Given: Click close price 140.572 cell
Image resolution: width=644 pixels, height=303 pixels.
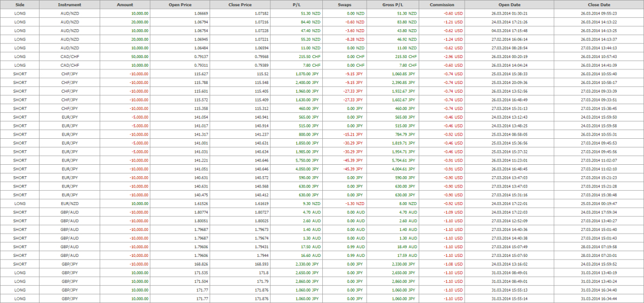Looking at the screenshot, I should tap(240, 178).
